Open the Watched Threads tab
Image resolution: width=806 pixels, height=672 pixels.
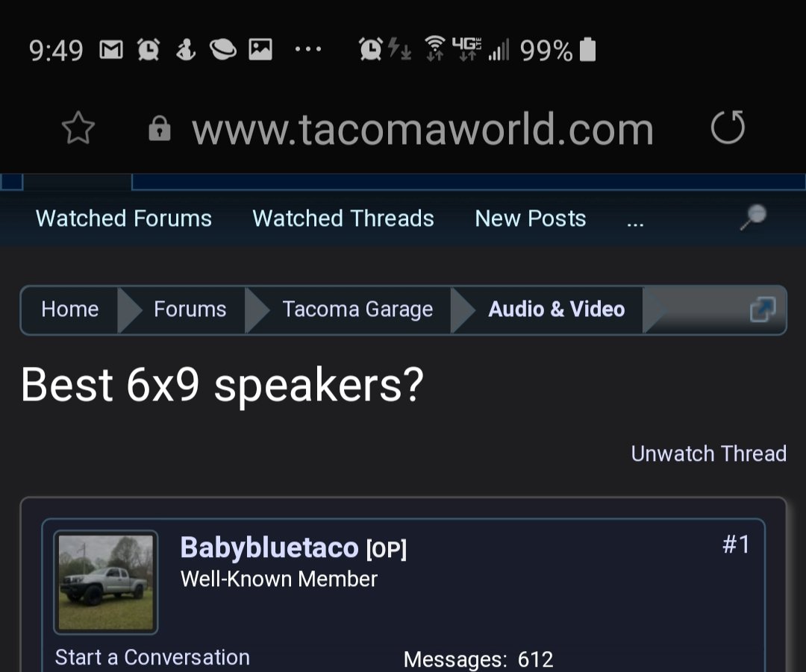pyautogui.click(x=343, y=219)
